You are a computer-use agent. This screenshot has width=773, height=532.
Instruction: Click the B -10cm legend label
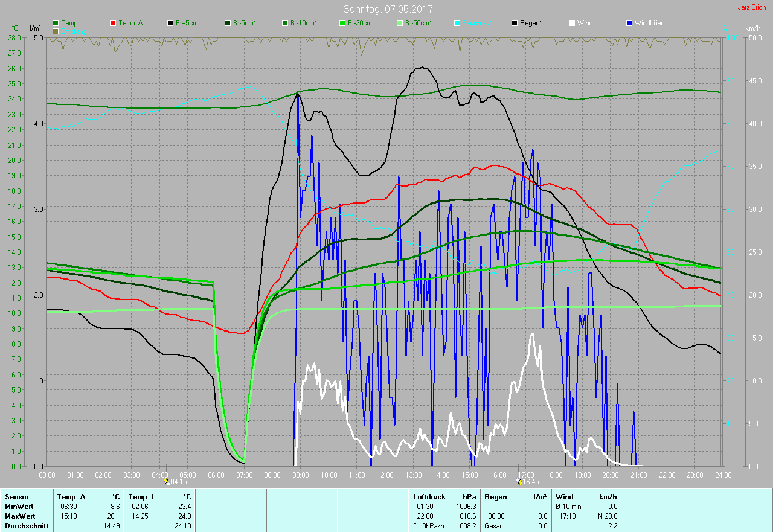304,23
